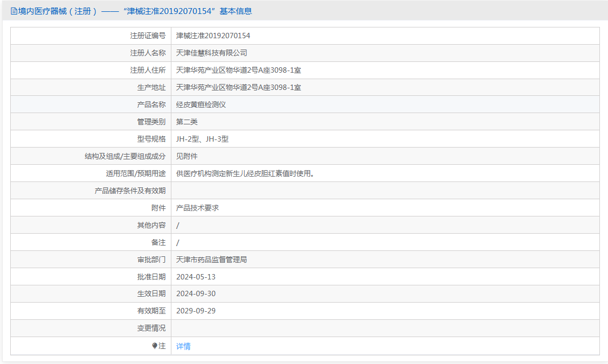
Task: Click product name 经皮黄疸检测仪
Action: point(201,104)
